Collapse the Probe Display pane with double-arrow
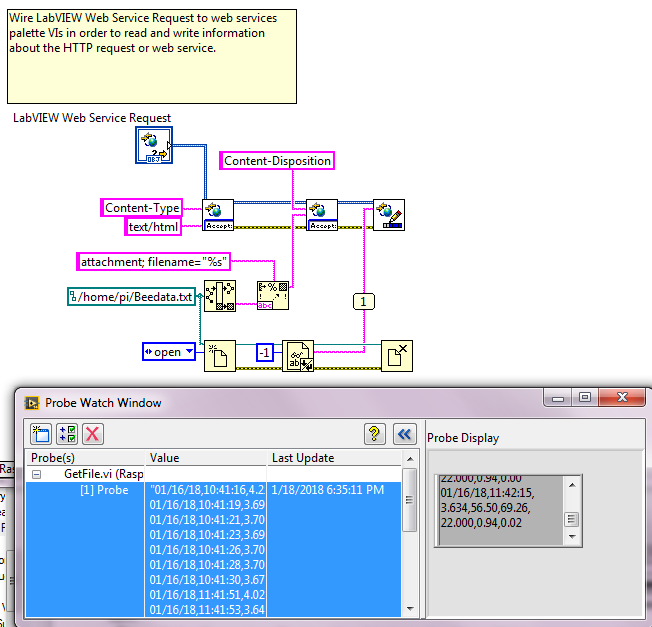Screen dimensions: 652x627 click(x=404, y=434)
